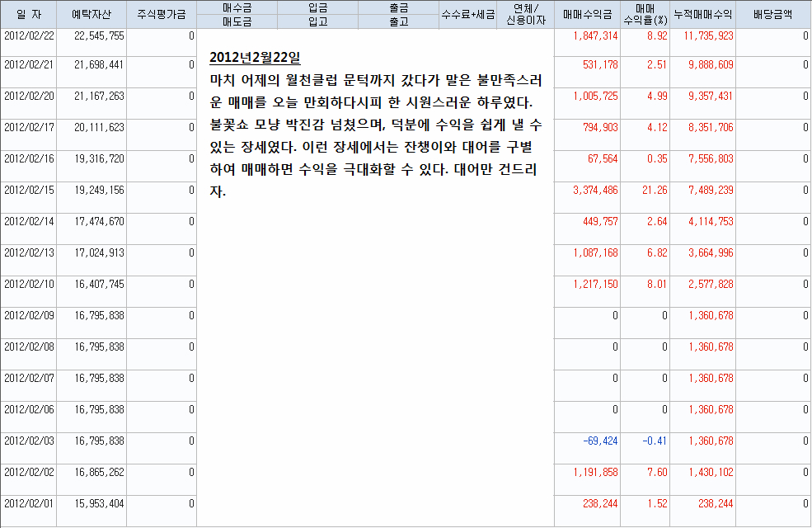The height and width of the screenshot is (528, 812).
Task: Sort by the 예탁자산 column header
Action: coord(92,15)
